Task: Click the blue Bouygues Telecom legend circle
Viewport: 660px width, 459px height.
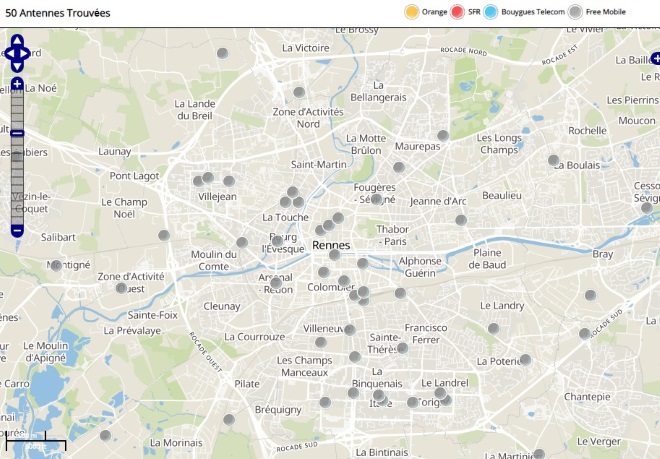Action: click(x=491, y=12)
